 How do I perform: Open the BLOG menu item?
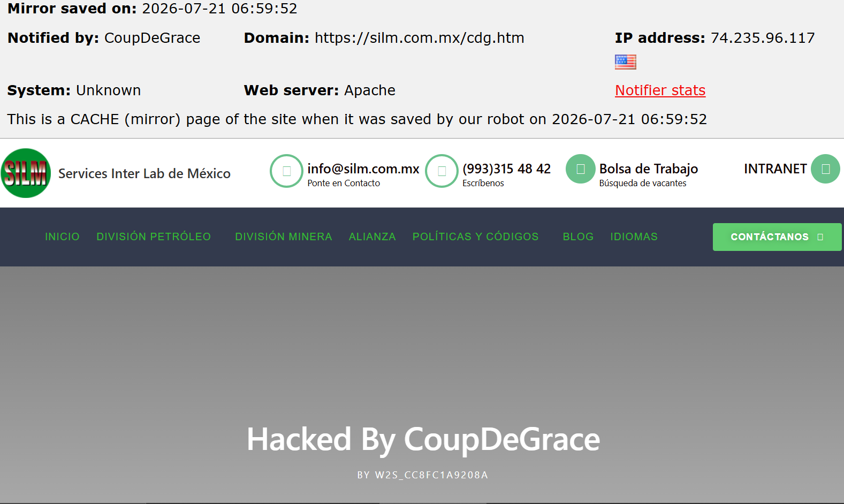(x=578, y=236)
